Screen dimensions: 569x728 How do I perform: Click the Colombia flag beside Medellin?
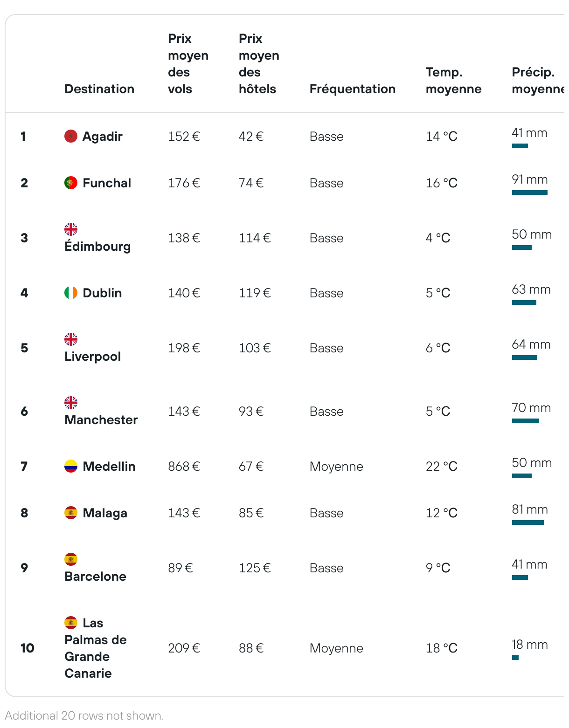[71, 466]
